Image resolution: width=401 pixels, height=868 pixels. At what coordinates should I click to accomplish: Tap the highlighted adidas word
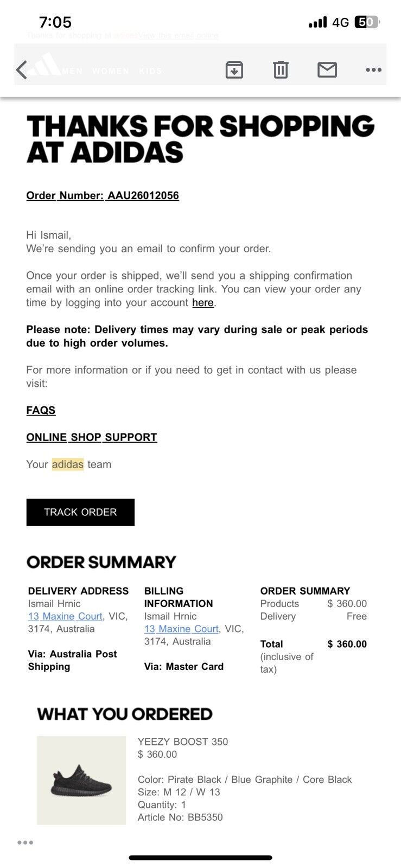point(68,464)
